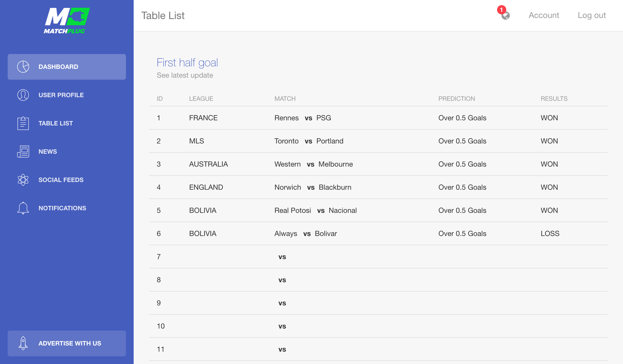Select Real Potosi vs Nacional match
This screenshot has height=364, width=623.
click(x=316, y=211)
